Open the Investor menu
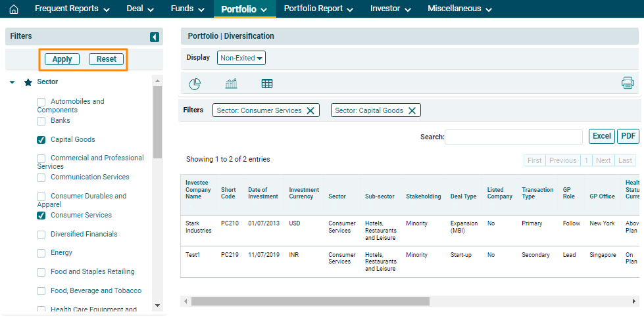This screenshot has width=644, height=320. click(390, 9)
